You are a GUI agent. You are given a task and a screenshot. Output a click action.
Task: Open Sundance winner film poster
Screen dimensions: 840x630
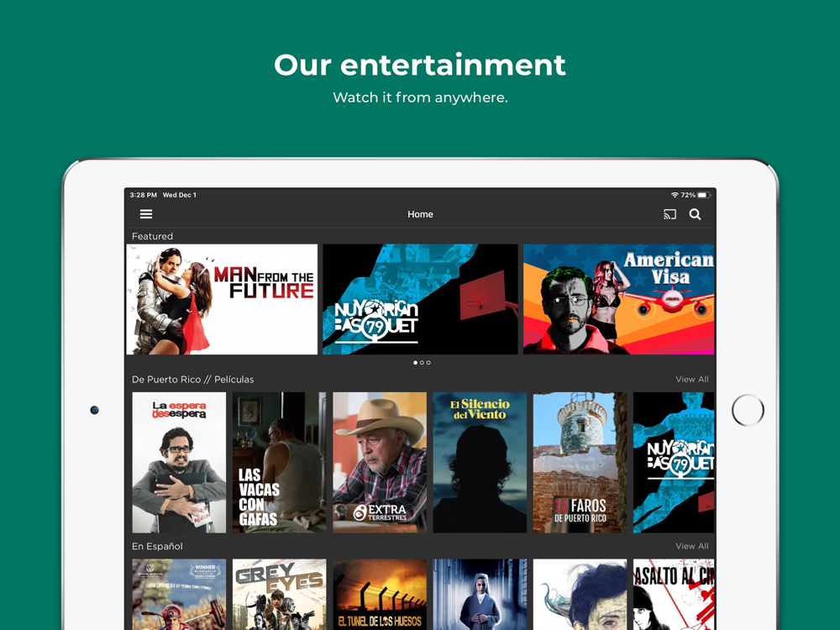179,595
